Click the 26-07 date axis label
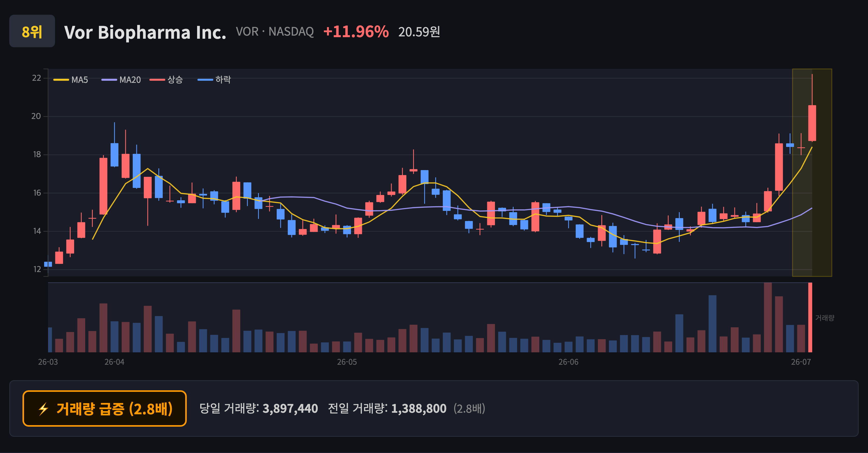Screen dimensions: 868x453 [801, 362]
